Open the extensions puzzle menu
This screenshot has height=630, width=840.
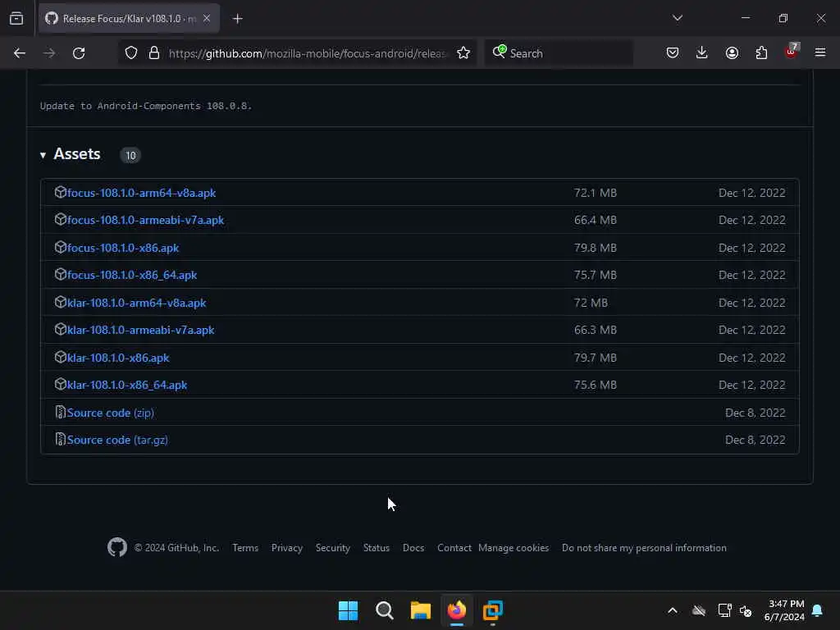pos(761,53)
